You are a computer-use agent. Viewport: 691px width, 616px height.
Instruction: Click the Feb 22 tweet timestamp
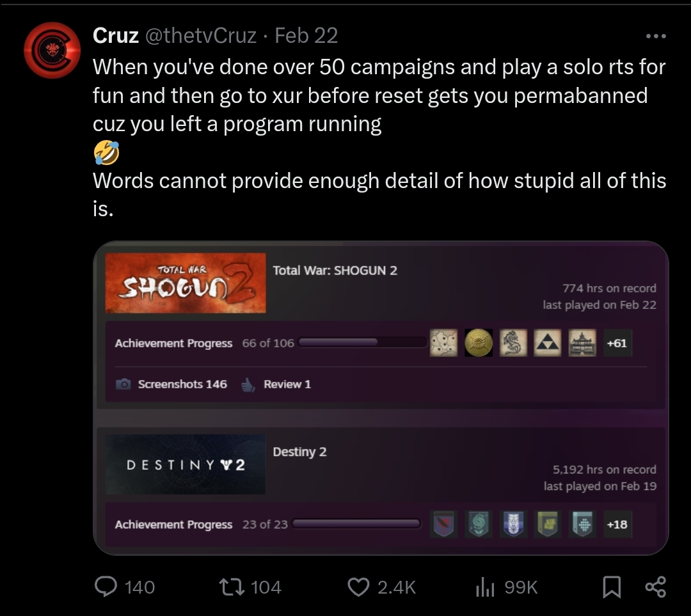[x=306, y=36]
